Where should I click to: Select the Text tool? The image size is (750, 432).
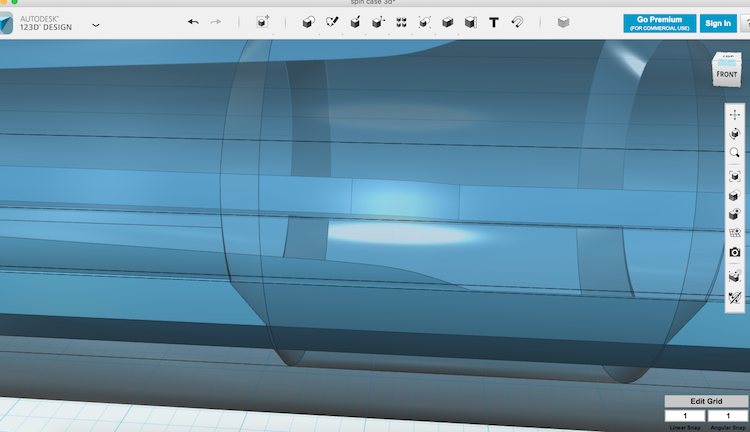(494, 22)
